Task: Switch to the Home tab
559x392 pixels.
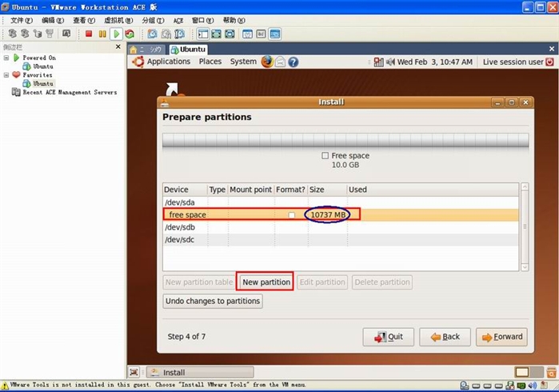Action: [146, 50]
